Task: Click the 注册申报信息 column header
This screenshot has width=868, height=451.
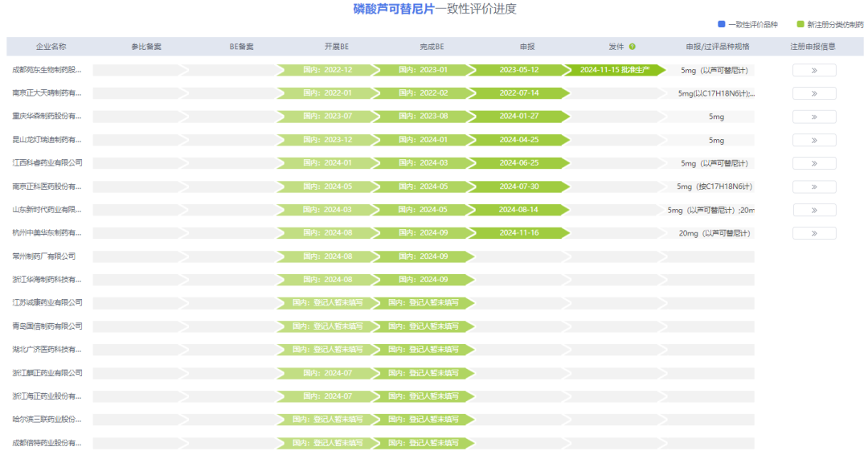Action: 813,47
